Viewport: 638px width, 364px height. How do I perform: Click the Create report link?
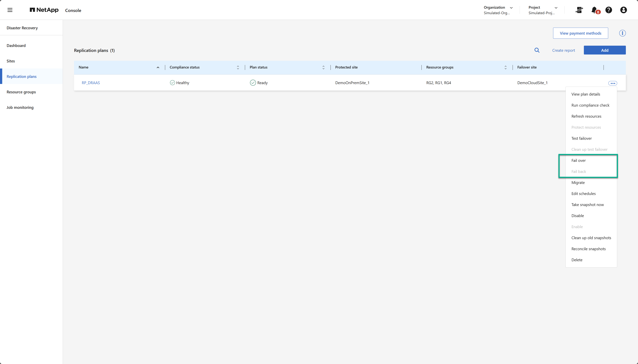563,50
